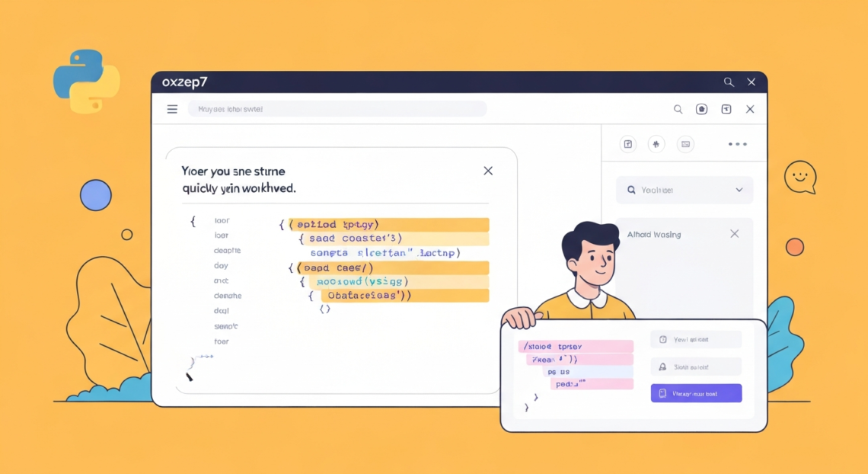Select the 'loer' item in the code list
The height and width of the screenshot is (474, 868).
222,235
